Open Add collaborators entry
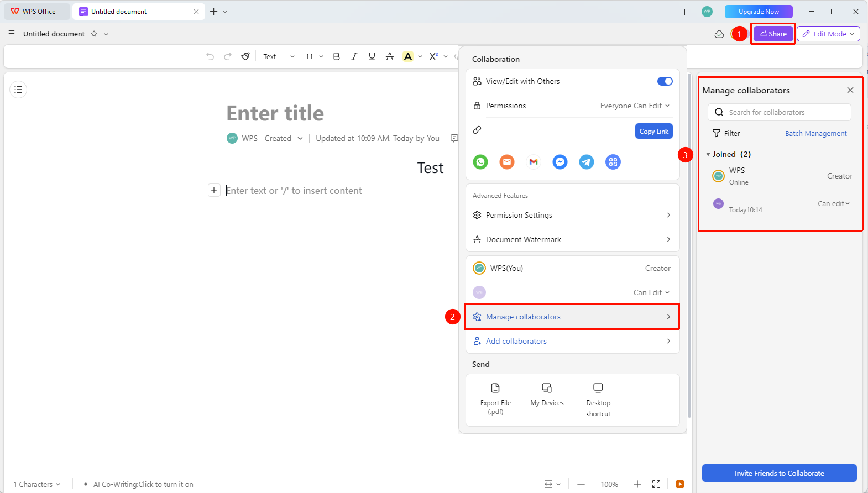Screen dimensions: 868x493 coord(573,341)
